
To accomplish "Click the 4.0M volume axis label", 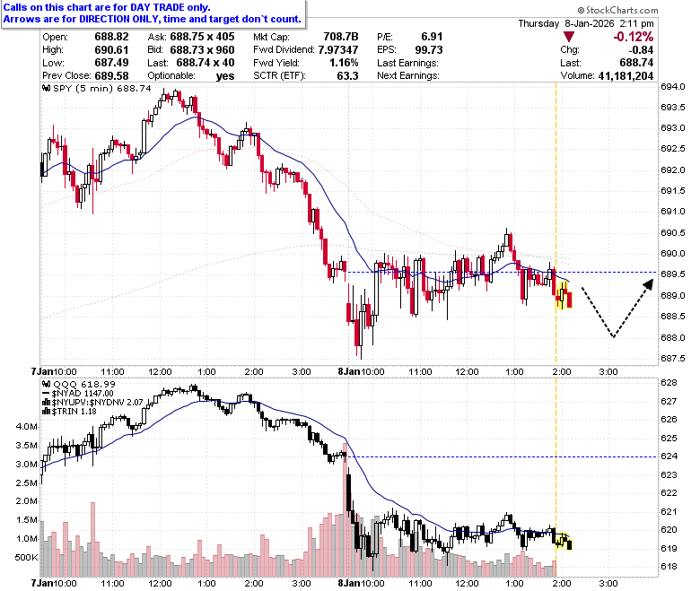I will [26, 426].
